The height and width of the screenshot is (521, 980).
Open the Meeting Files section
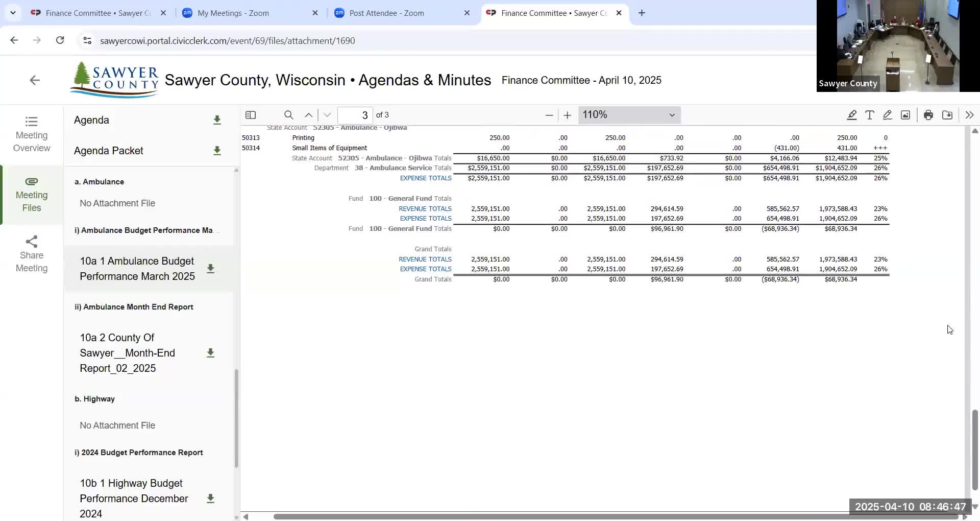[32, 195]
